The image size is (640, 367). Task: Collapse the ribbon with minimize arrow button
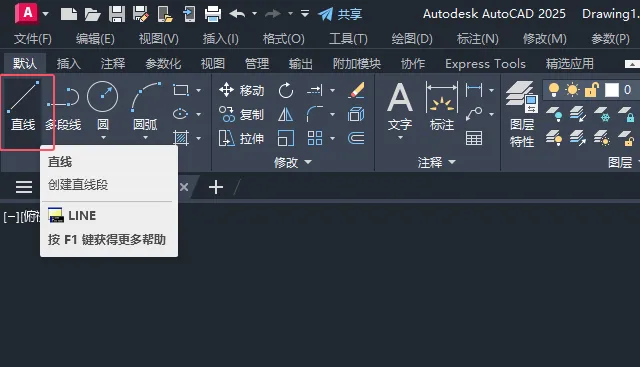click(632, 64)
